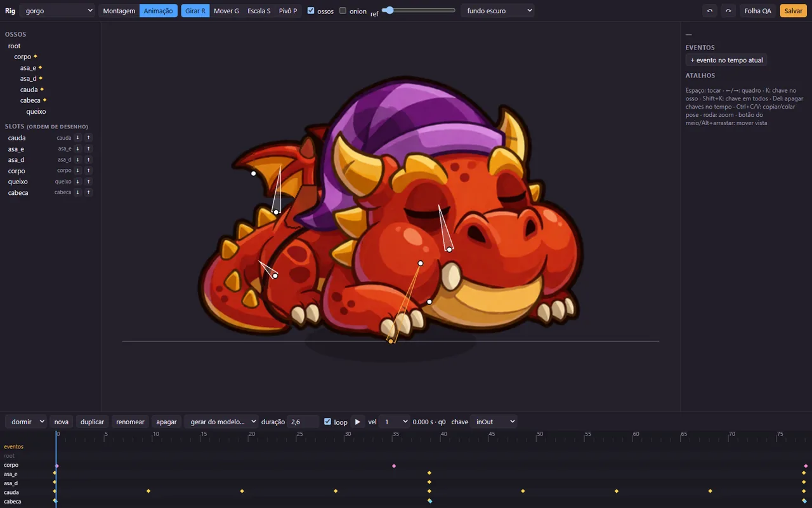Click the ref opacity slider
812x508 pixels.
419,10
